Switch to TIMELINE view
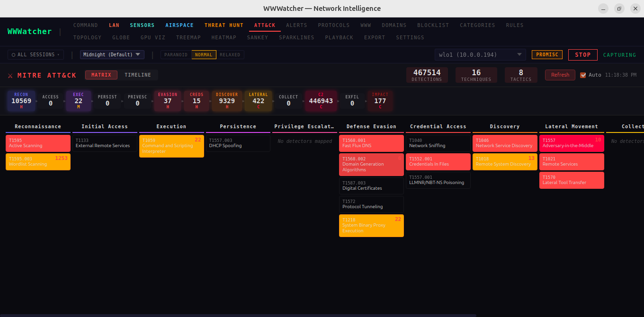644x317 pixels. (138, 75)
